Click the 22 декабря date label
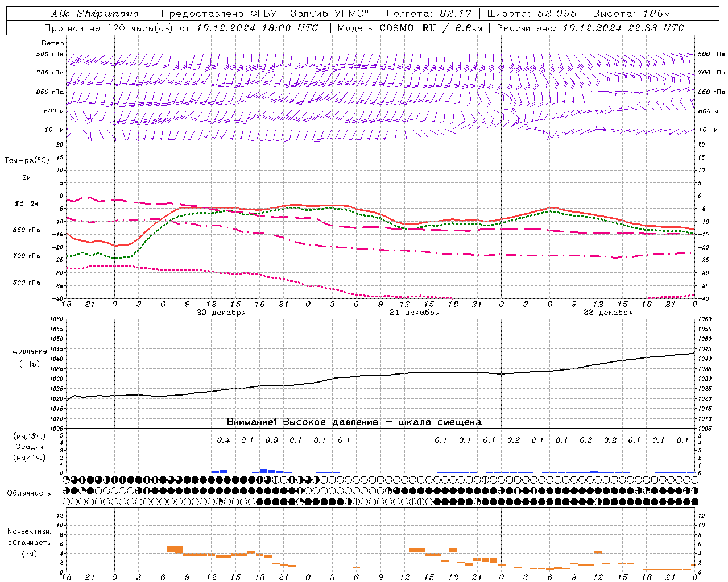The width and height of the screenshot is (728, 582). (608, 313)
